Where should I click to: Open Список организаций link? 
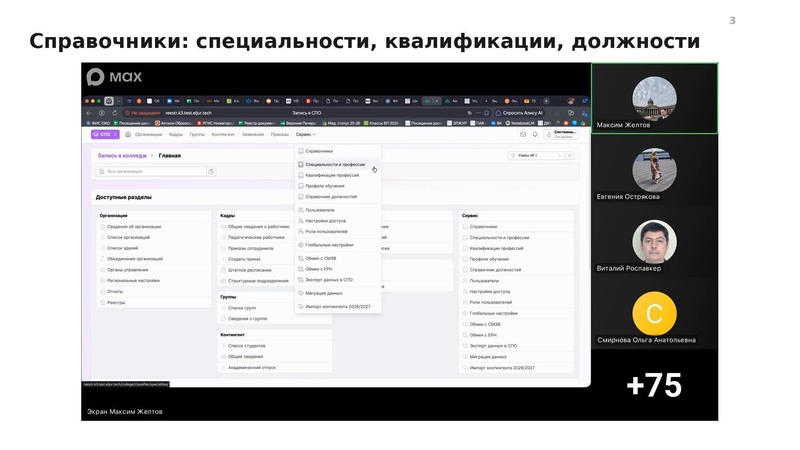tap(129, 237)
